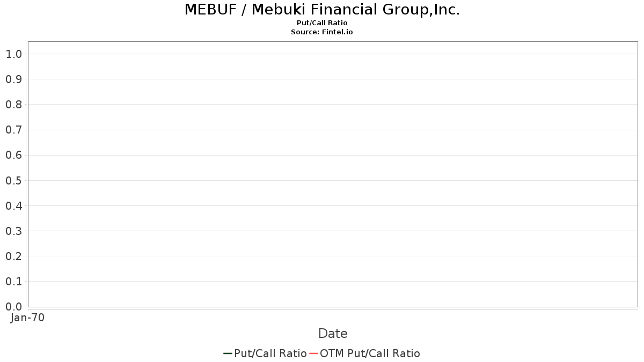Click the 0.7 y-axis value

[13, 130]
